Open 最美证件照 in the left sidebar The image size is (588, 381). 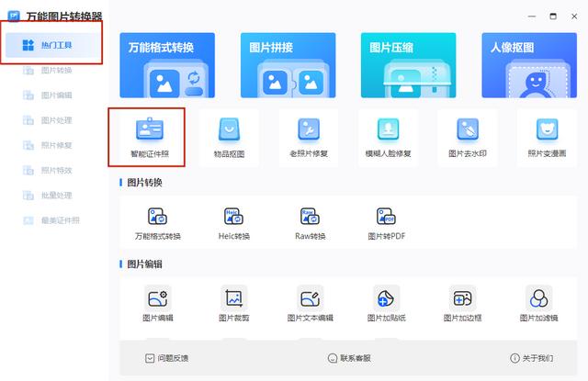(x=53, y=220)
